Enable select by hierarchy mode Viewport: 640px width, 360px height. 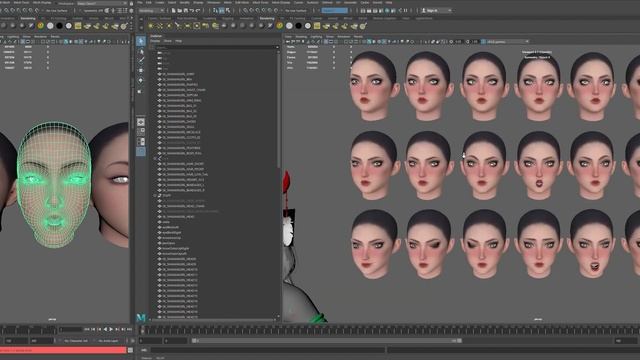click(215, 11)
